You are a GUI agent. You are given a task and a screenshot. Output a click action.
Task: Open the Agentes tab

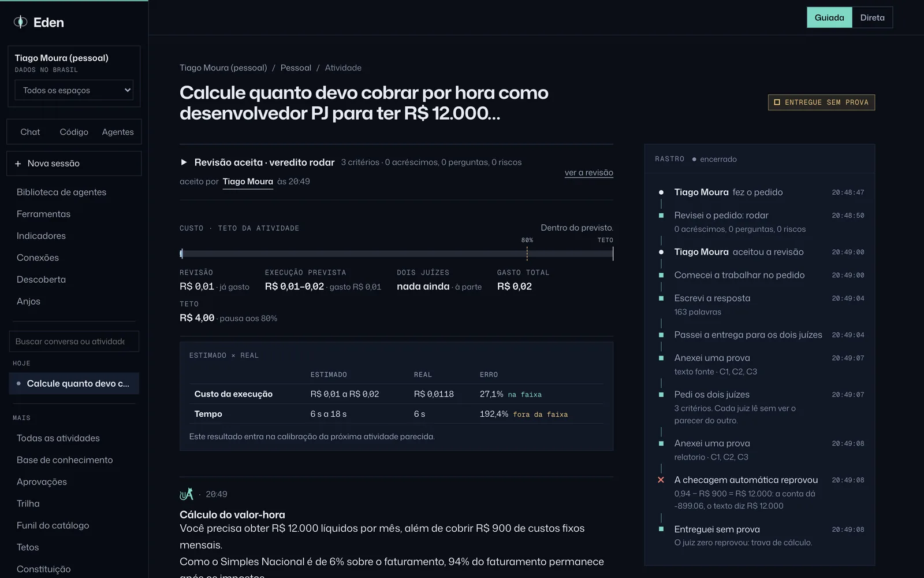tap(118, 132)
